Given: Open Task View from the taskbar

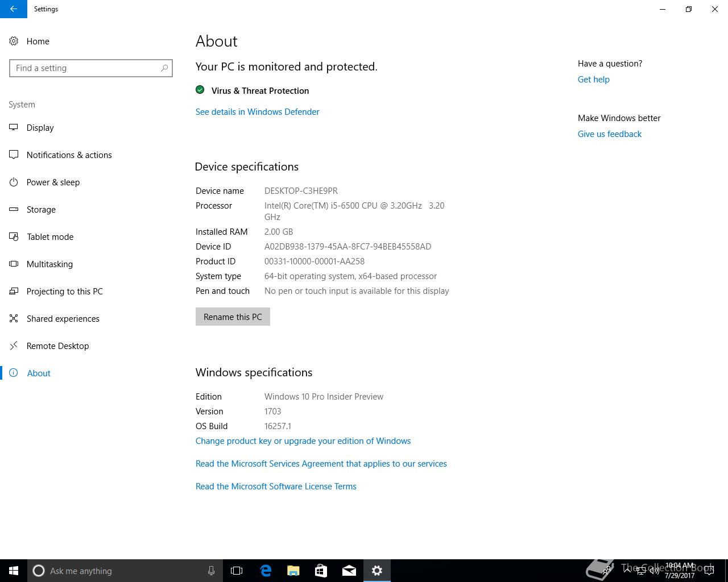Looking at the screenshot, I should tap(237, 571).
